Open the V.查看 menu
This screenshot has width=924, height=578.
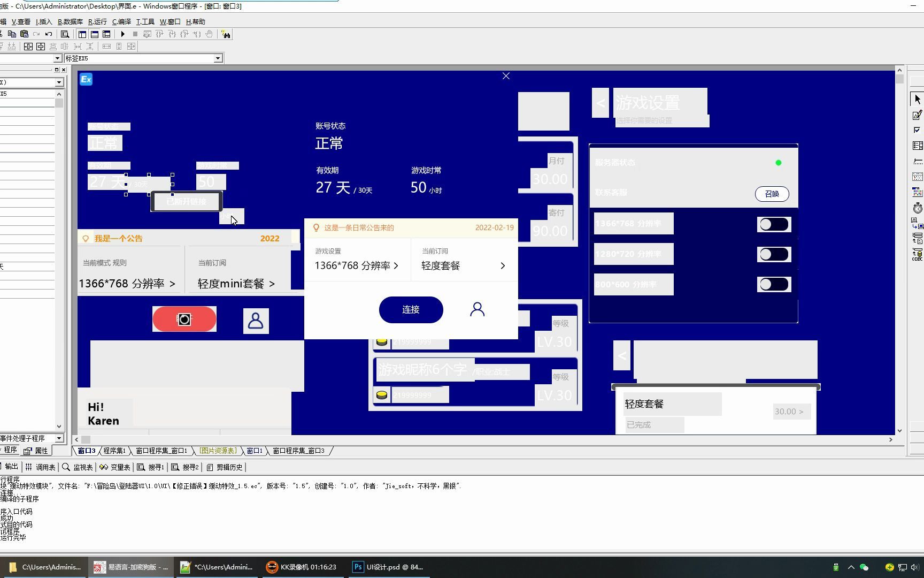pos(21,21)
